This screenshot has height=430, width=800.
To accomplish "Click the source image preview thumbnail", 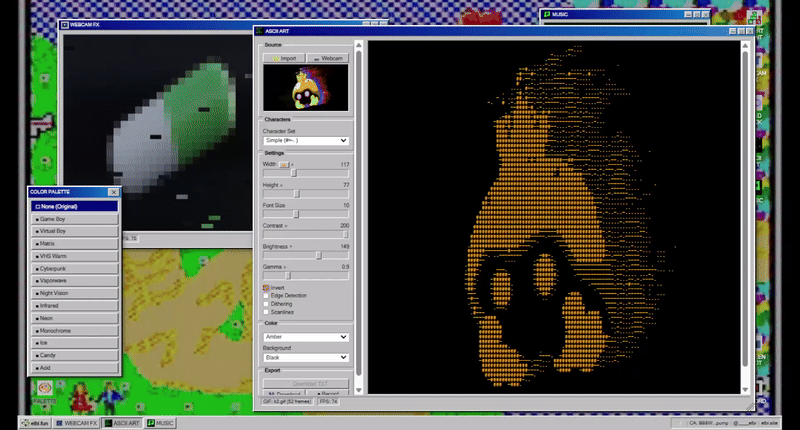I will [x=305, y=88].
